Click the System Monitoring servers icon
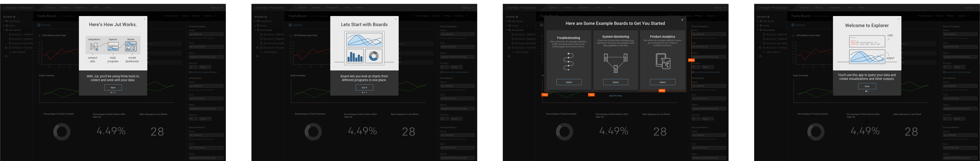The image size is (980, 161). pos(616,63)
